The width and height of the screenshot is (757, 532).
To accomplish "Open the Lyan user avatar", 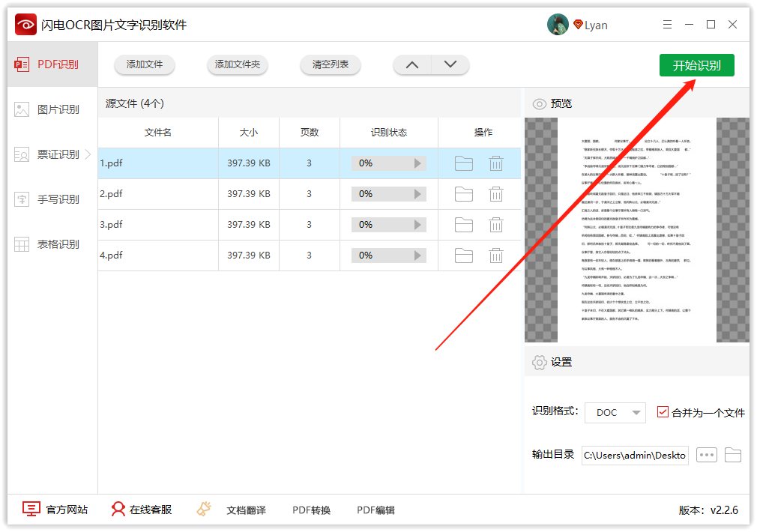I will (558, 25).
